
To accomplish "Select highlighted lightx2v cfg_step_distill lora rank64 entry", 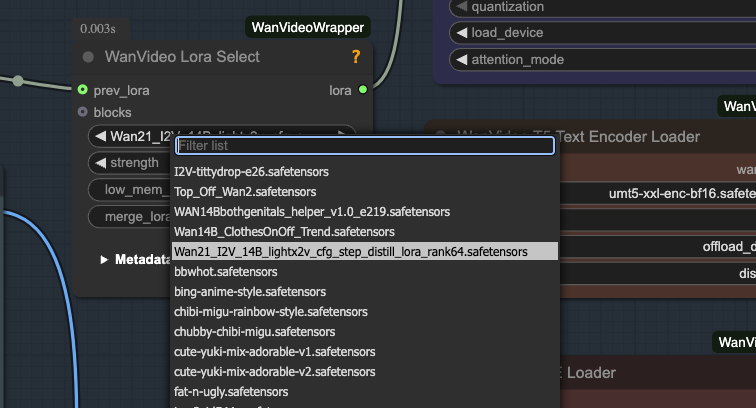I will [365, 251].
